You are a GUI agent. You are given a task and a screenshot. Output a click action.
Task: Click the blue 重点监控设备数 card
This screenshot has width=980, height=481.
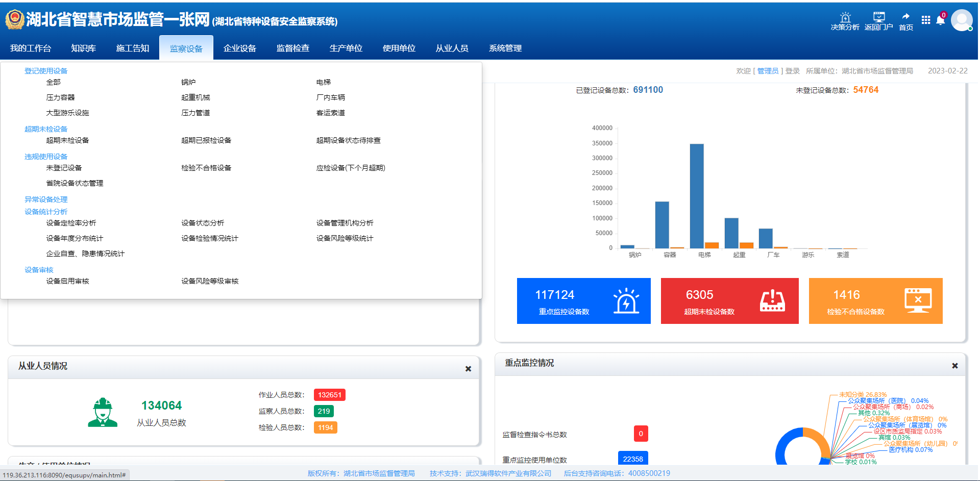583,301
